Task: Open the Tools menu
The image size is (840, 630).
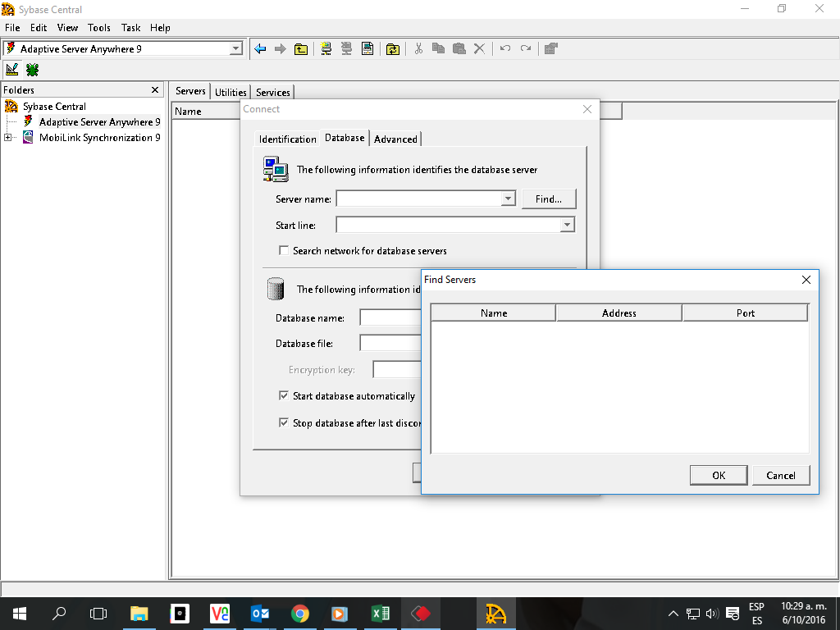Action: click(99, 28)
